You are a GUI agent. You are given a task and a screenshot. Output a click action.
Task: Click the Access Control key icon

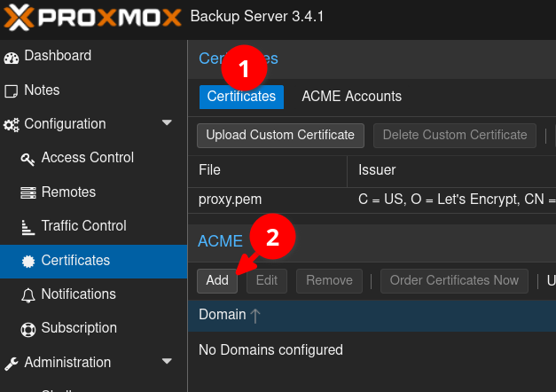click(27, 159)
